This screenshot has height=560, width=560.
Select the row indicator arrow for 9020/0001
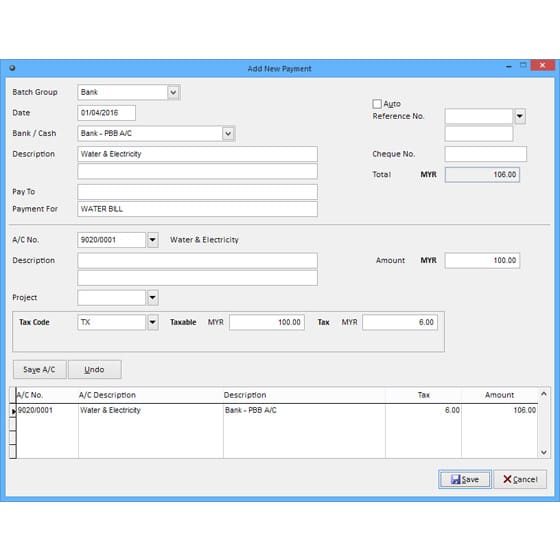[x=13, y=411]
